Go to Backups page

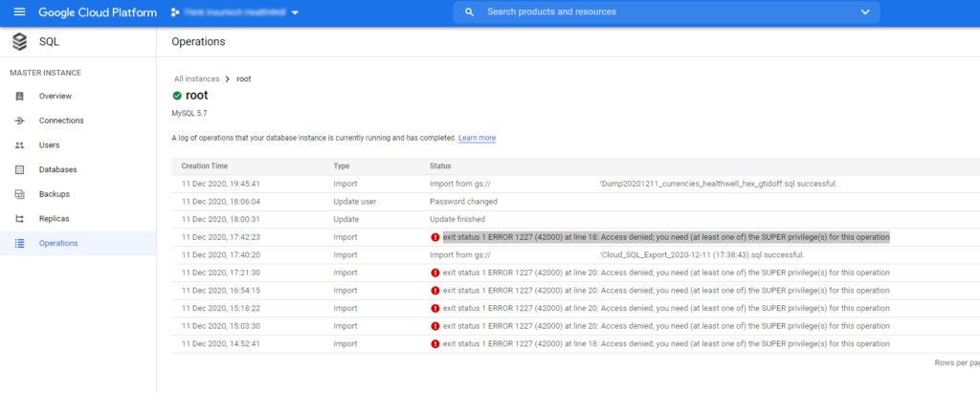55,194
